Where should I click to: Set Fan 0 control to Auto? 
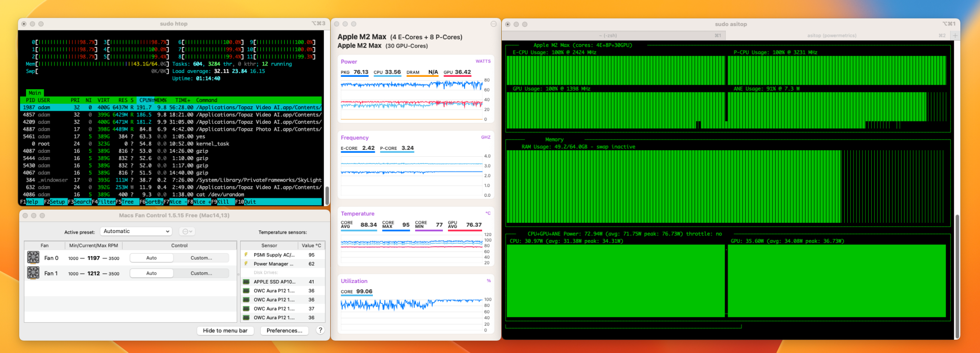(151, 258)
